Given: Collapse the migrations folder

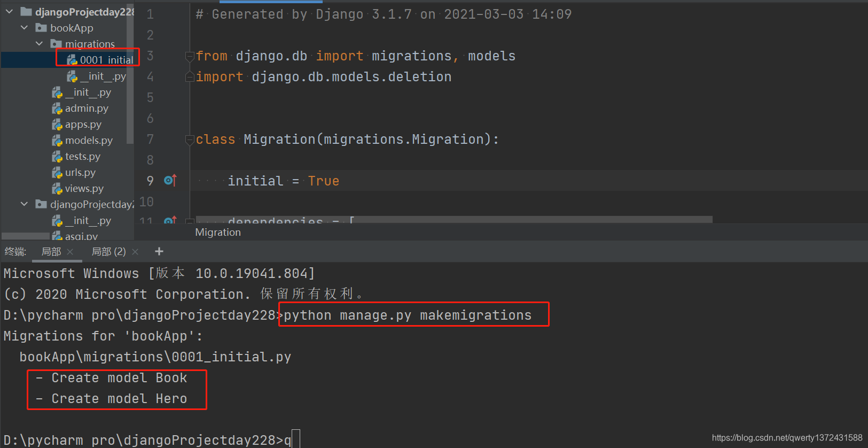Looking at the screenshot, I should (39, 43).
